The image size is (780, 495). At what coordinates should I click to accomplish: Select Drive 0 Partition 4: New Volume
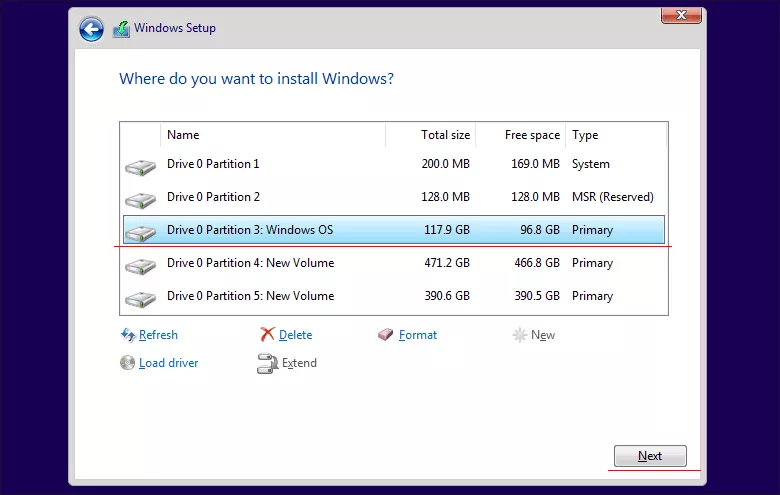tap(393, 263)
